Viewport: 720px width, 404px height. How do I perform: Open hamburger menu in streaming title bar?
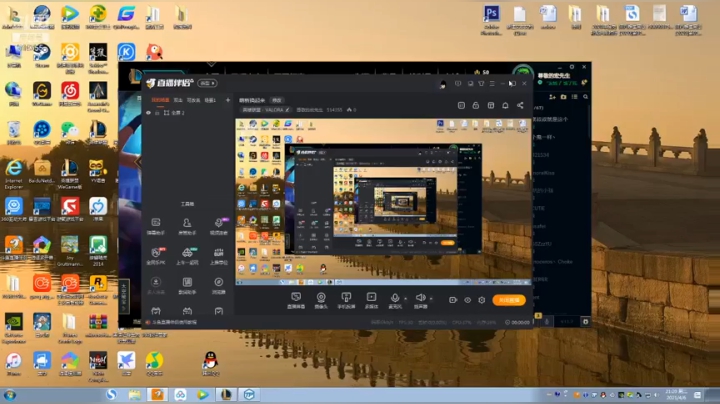[x=492, y=84]
